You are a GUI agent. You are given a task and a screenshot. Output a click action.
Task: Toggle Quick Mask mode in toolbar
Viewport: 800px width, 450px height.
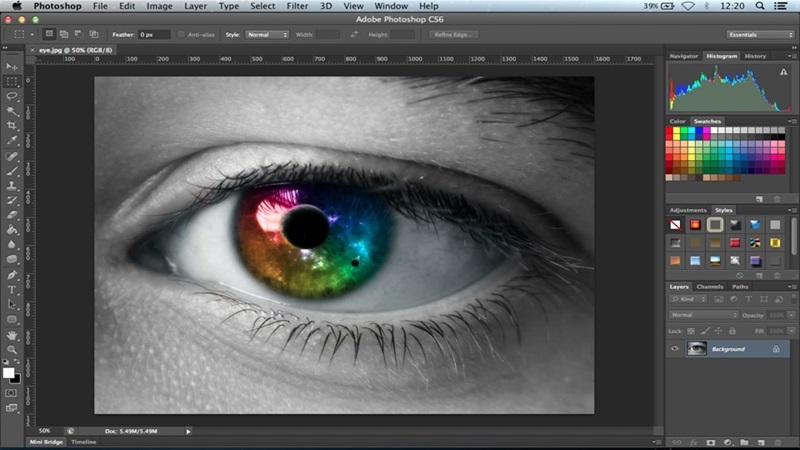[x=12, y=393]
